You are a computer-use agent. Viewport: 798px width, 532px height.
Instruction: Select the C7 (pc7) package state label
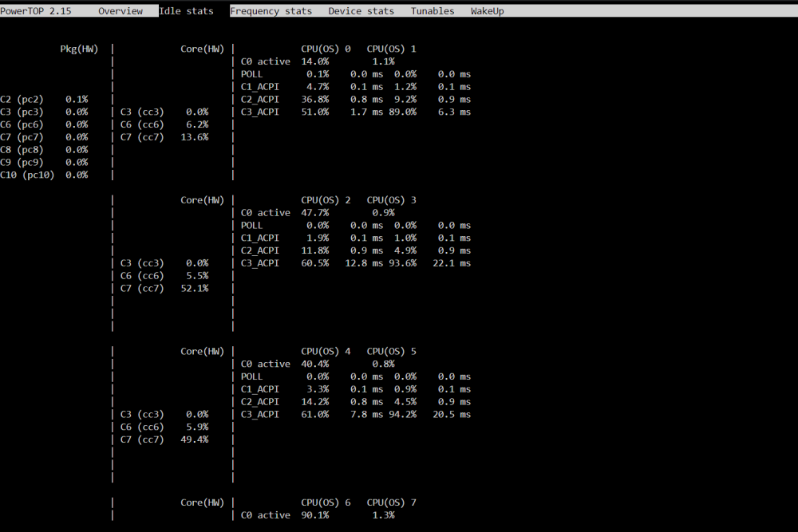[22, 137]
